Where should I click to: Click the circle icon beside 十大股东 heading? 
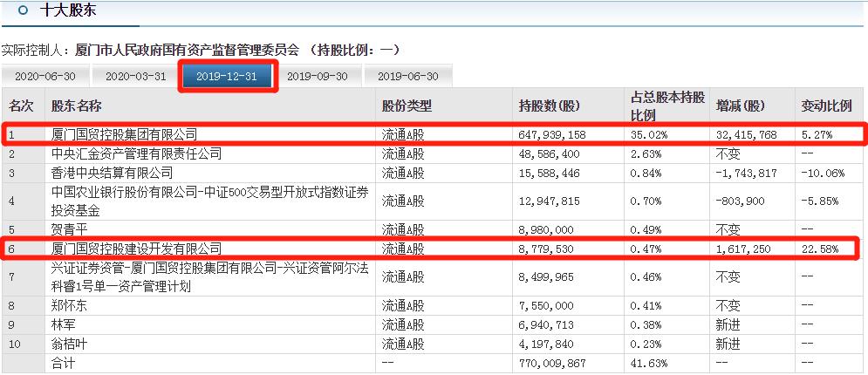[24, 10]
